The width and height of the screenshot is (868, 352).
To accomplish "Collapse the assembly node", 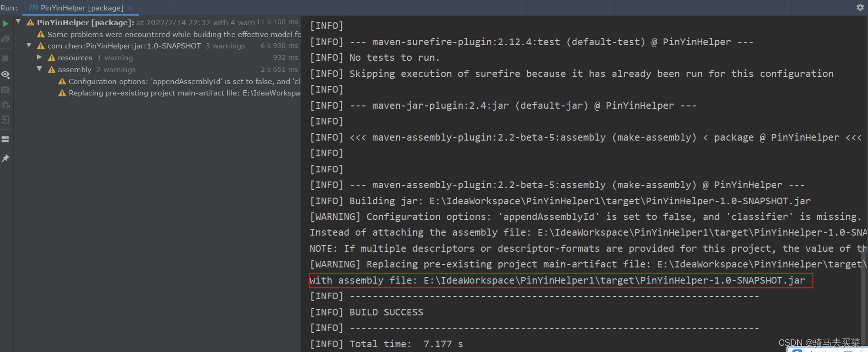I will tap(39, 69).
